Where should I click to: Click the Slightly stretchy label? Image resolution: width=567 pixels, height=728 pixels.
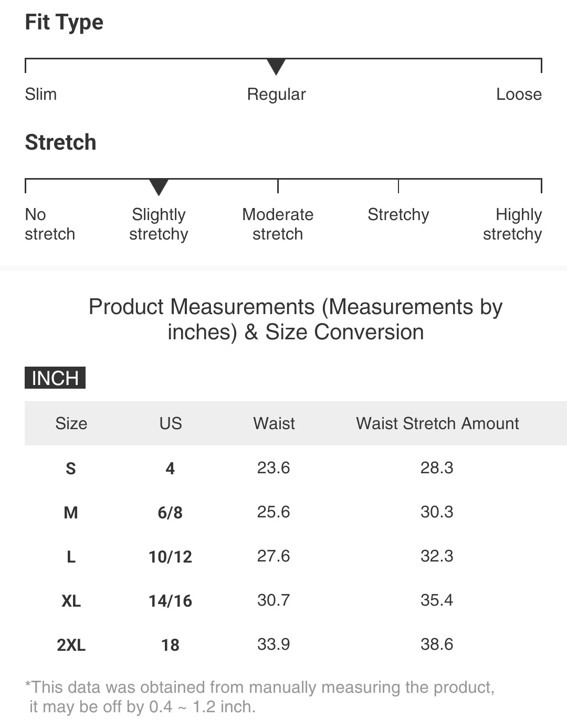click(x=159, y=224)
